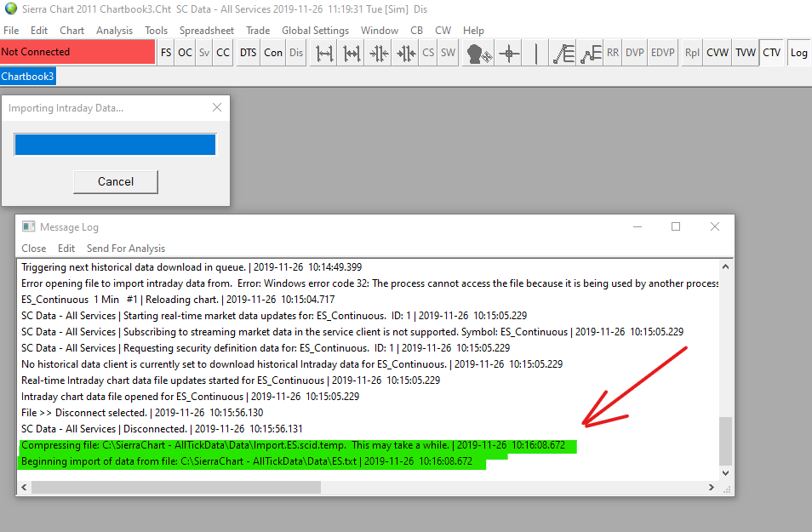Open the Global Settings menu
The height and width of the screenshot is (532, 812).
coord(316,31)
